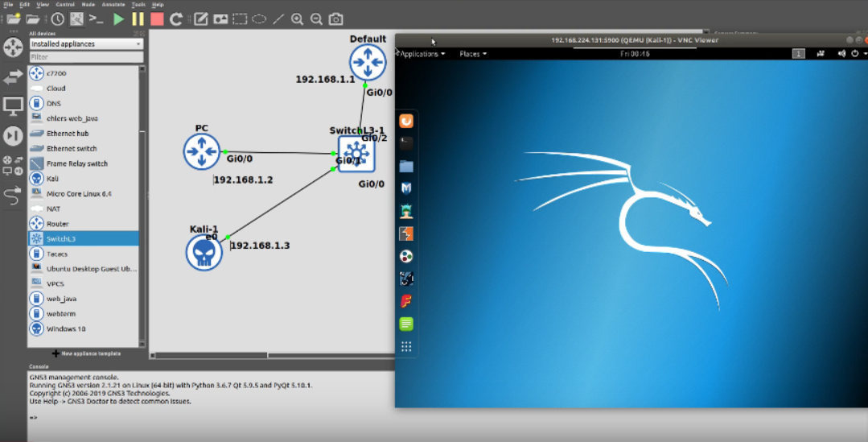Start all nodes with the green play icon

tap(118, 19)
